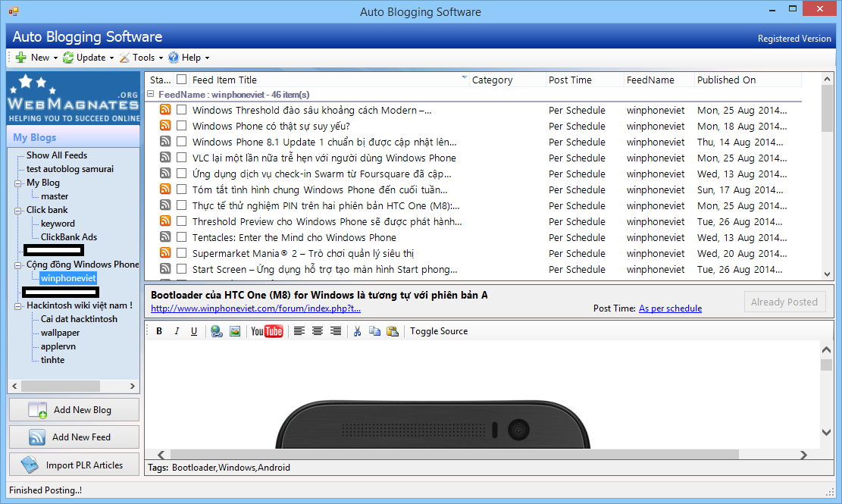Click Import PLR Articles button
The height and width of the screenshot is (504, 842).
click(74, 465)
